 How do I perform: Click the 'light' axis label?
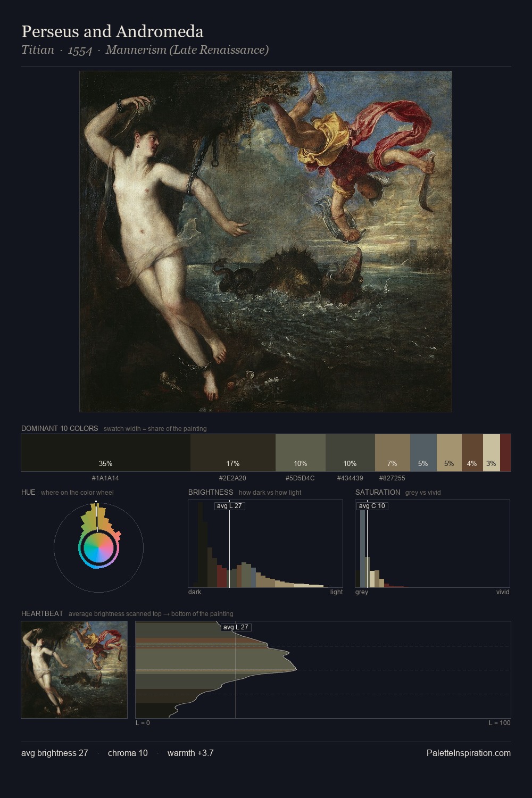pyautogui.click(x=336, y=592)
